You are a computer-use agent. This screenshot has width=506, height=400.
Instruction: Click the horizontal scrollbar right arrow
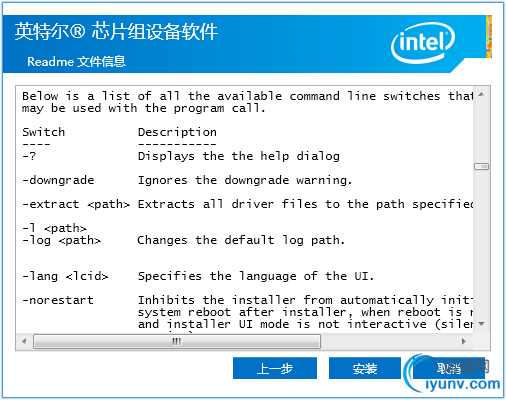click(464, 341)
